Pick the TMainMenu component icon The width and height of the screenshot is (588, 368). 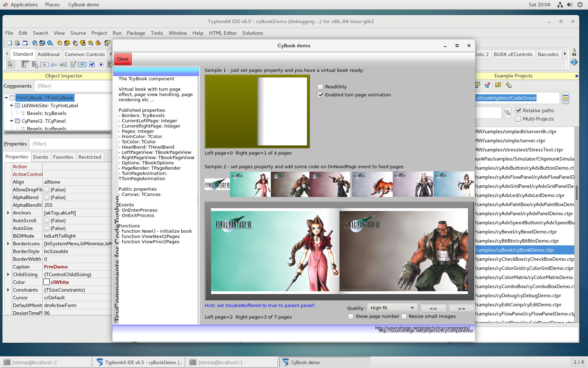coord(25,64)
